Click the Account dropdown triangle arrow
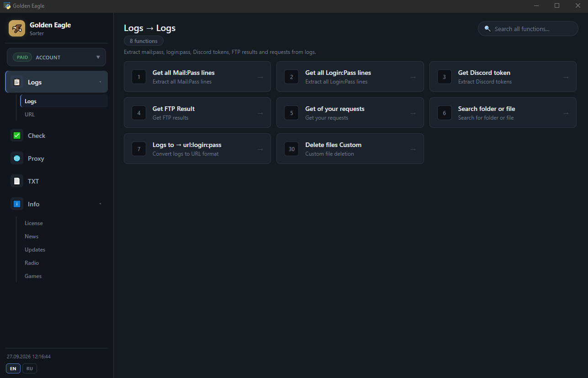This screenshot has height=378, width=588. click(x=98, y=58)
